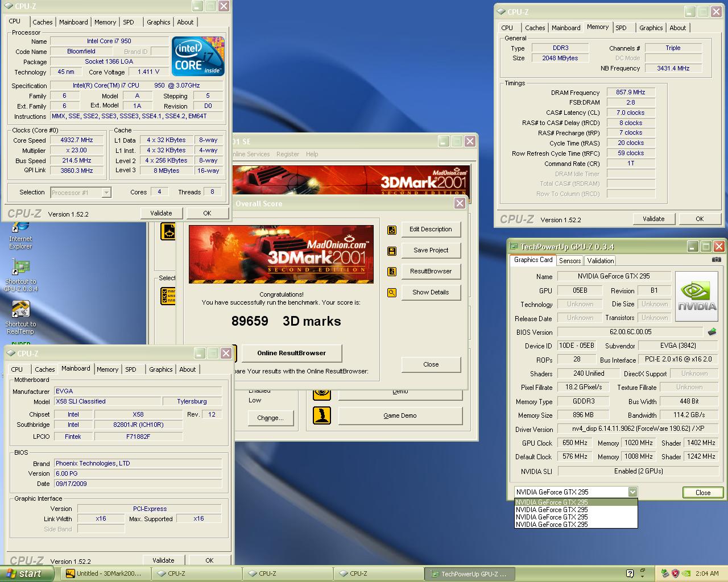Viewport: 728px width, 582px height.
Task: Click the NVIDIA SLI field Enabled (2 GPUs)
Action: click(638, 471)
